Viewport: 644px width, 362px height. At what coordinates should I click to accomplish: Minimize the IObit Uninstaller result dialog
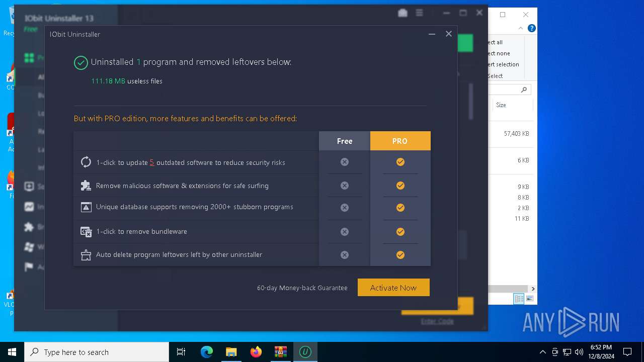point(432,34)
